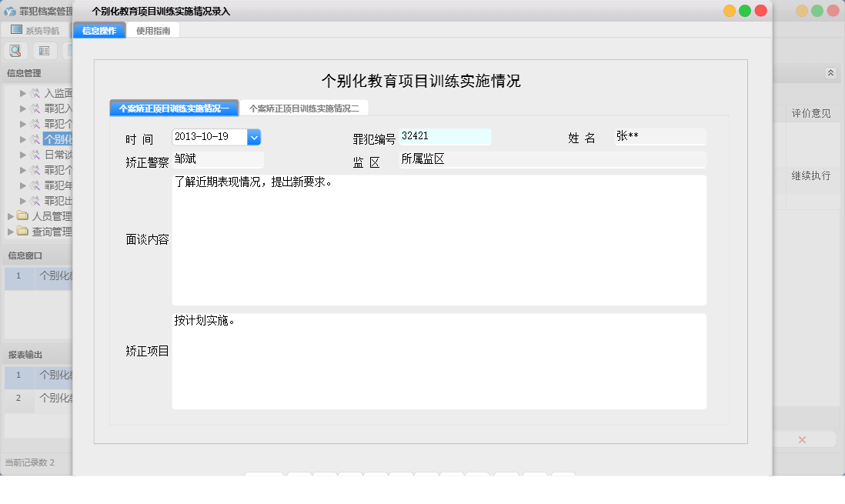Expand the 查询管理 folder arrow
This screenshot has width=845, height=504.
point(11,232)
